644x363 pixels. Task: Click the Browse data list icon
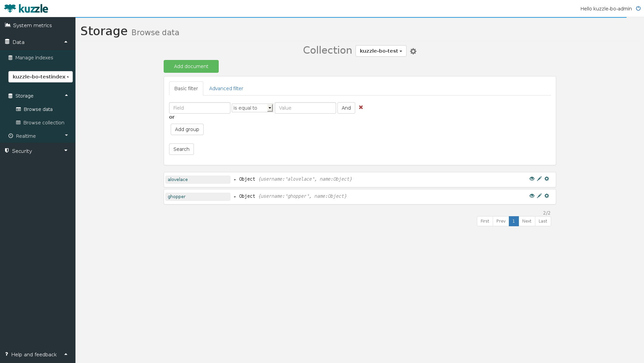18,109
